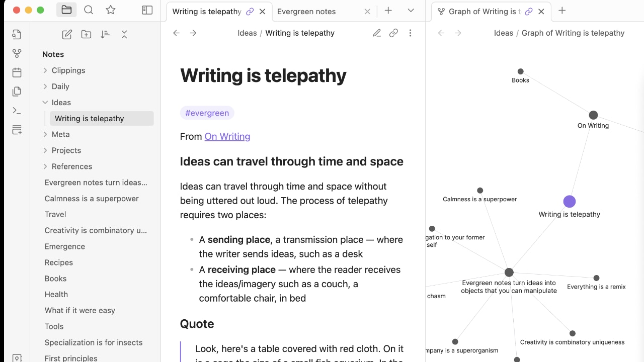Follow the On Writing link

(x=227, y=137)
